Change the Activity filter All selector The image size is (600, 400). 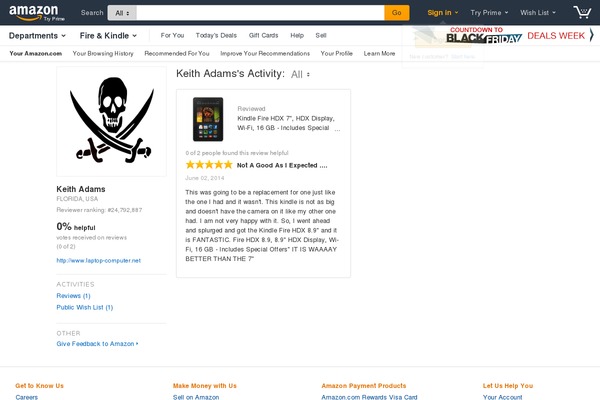pos(300,74)
